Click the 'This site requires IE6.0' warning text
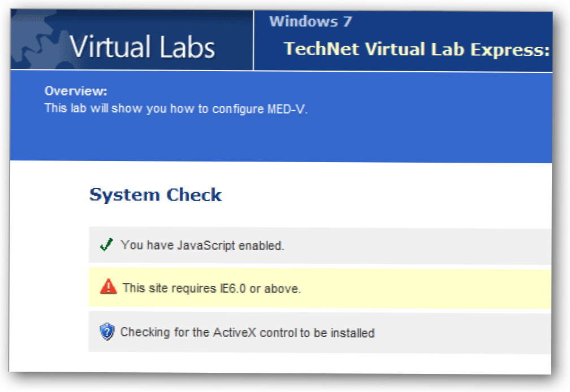The image size is (570, 392). point(212,288)
